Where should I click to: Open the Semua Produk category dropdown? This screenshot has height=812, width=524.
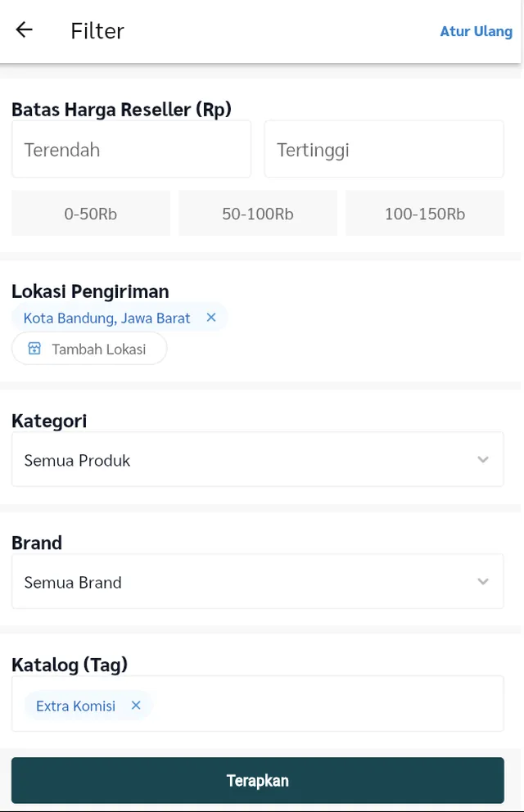pos(246,460)
